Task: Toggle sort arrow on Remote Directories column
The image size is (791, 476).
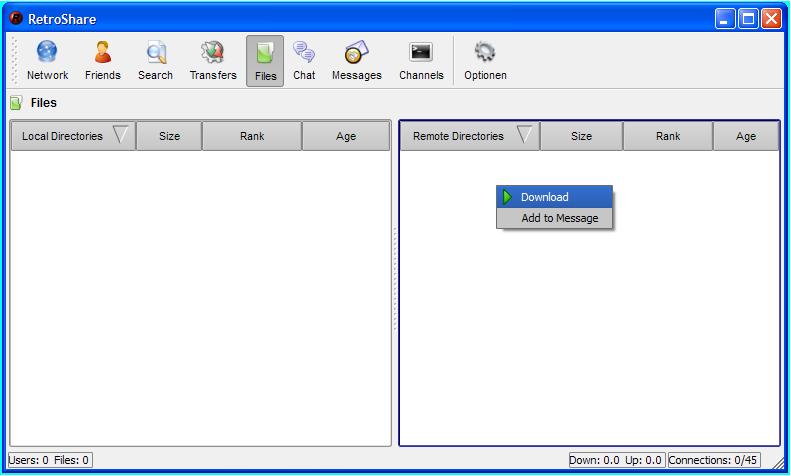Action: 525,135
